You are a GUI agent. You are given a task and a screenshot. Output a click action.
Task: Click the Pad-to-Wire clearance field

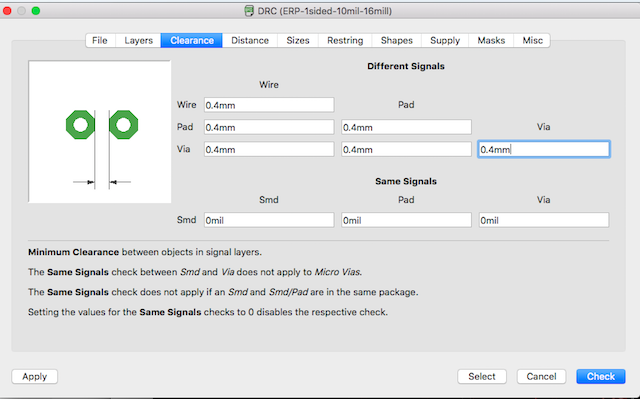click(269, 127)
